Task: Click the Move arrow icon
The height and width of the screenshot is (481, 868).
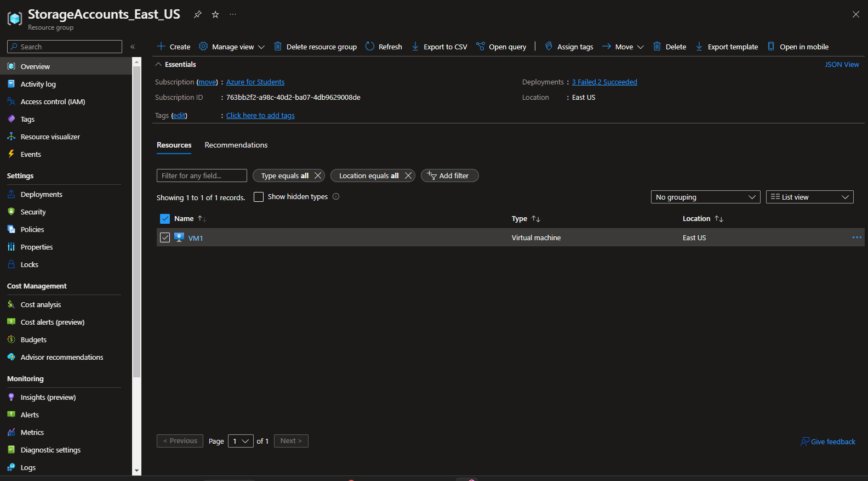Action: click(x=607, y=47)
